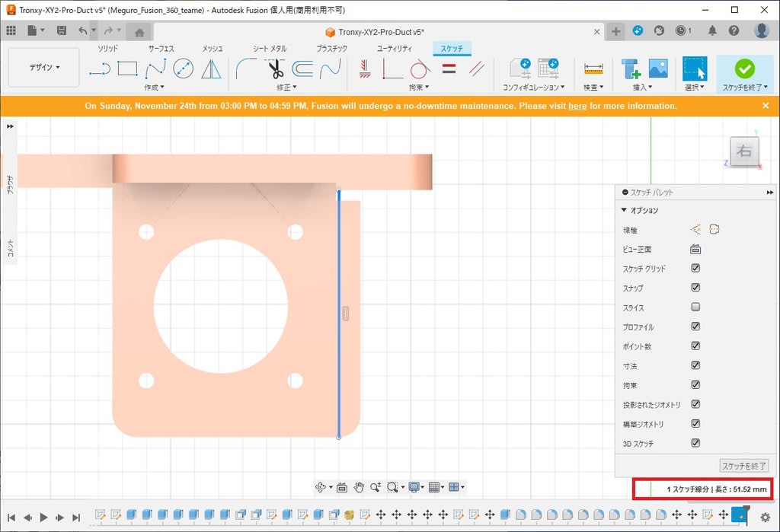Expand the Constraints (拘束) dropdown
Image resolution: width=780 pixels, height=532 pixels.
(419, 88)
